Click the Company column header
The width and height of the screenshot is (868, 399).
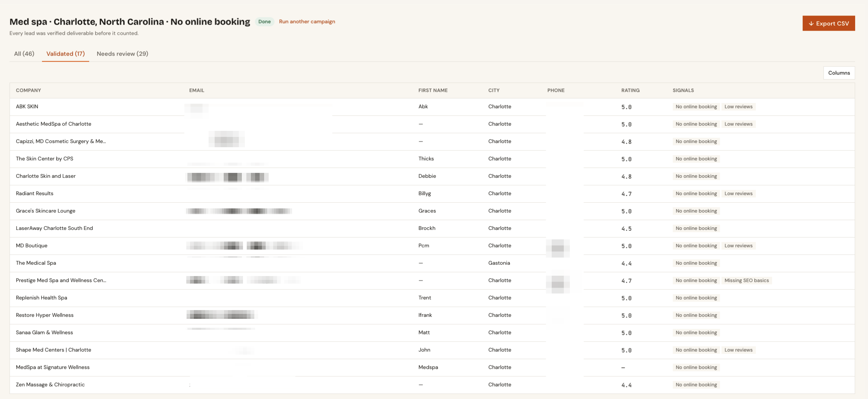click(x=28, y=90)
